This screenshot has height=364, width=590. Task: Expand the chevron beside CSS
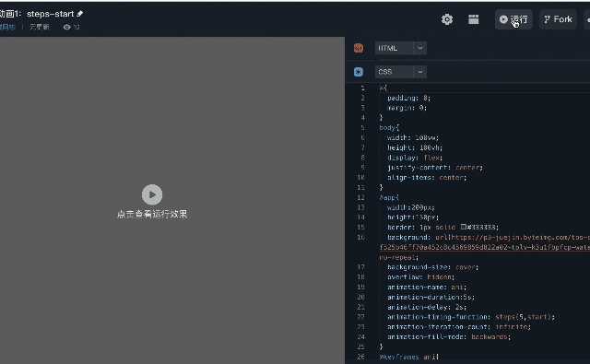420,72
